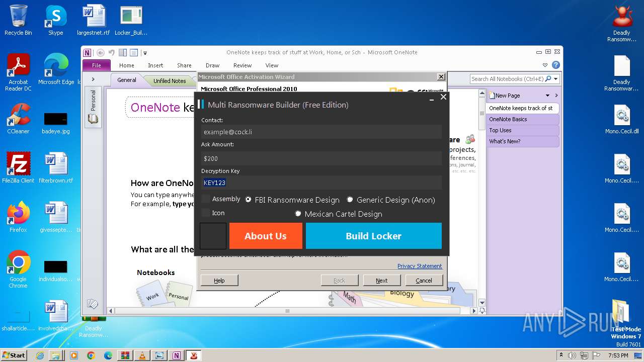Click the Ask Amount field

321,158
